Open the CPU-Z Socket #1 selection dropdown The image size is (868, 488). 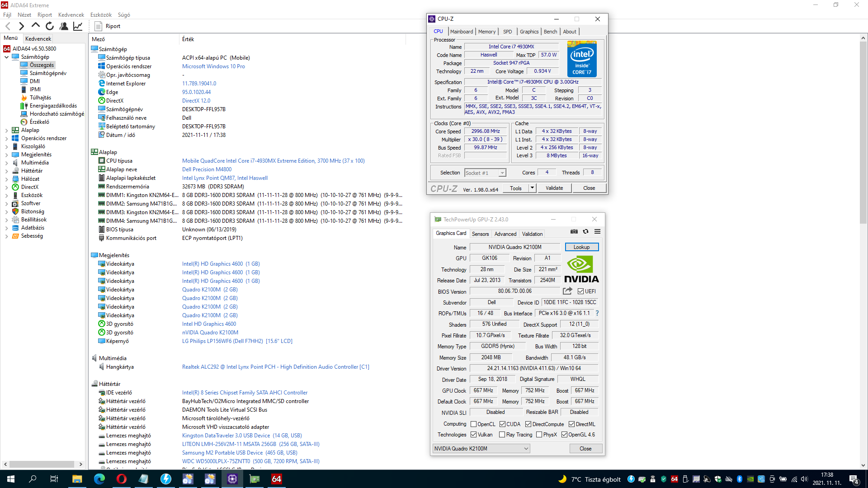(485, 173)
